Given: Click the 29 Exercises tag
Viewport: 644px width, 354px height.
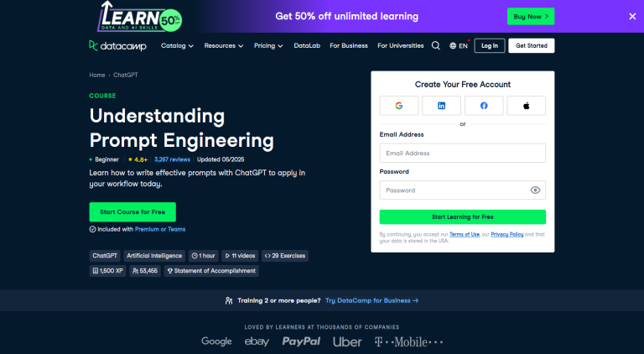Looking at the screenshot, I should point(285,256).
